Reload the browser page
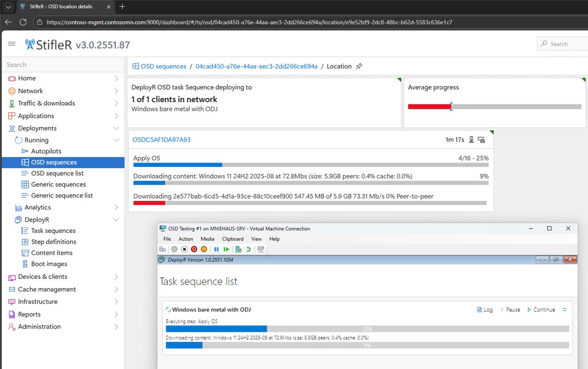This screenshot has height=369, width=588. (23, 22)
